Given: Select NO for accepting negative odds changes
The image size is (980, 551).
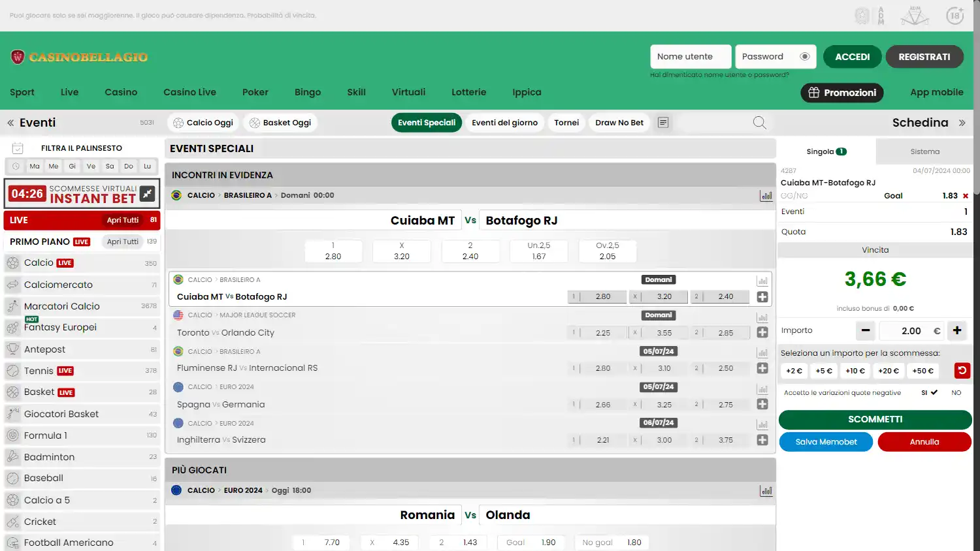Looking at the screenshot, I should (956, 392).
